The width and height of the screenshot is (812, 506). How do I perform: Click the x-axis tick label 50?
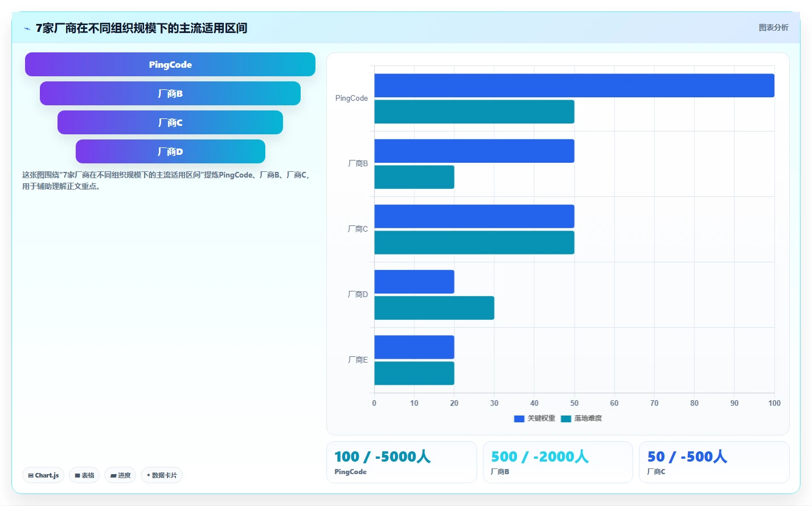tap(574, 403)
